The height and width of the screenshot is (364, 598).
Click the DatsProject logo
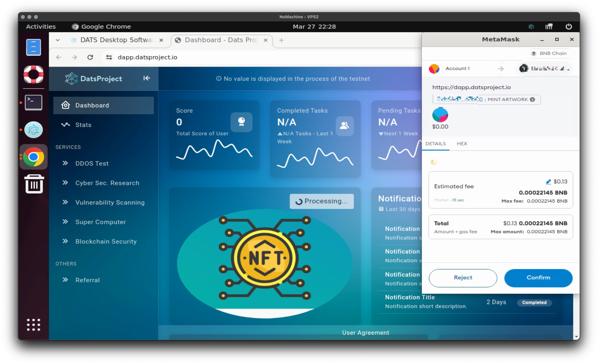point(93,79)
